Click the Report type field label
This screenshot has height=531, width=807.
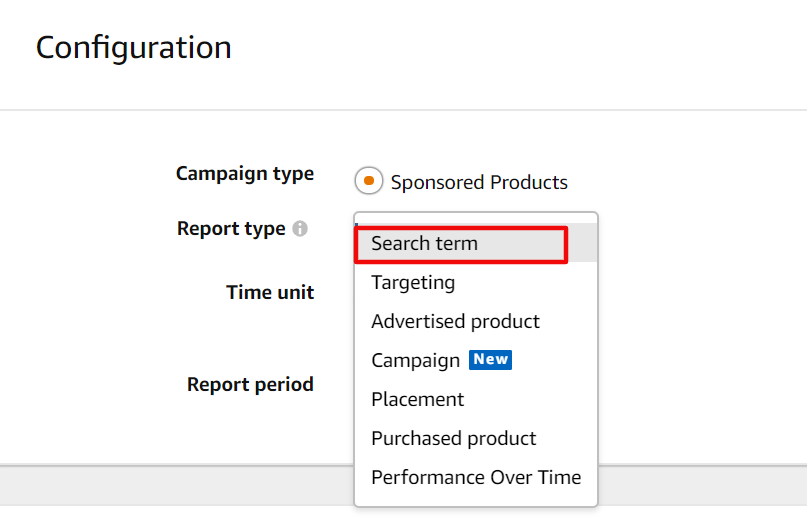pos(231,228)
